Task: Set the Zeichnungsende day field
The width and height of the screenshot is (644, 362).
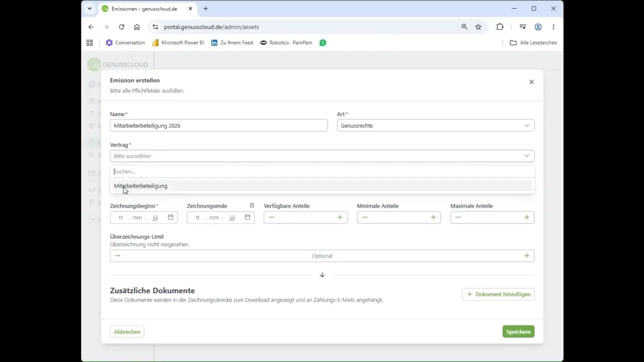Action: [x=198, y=218]
